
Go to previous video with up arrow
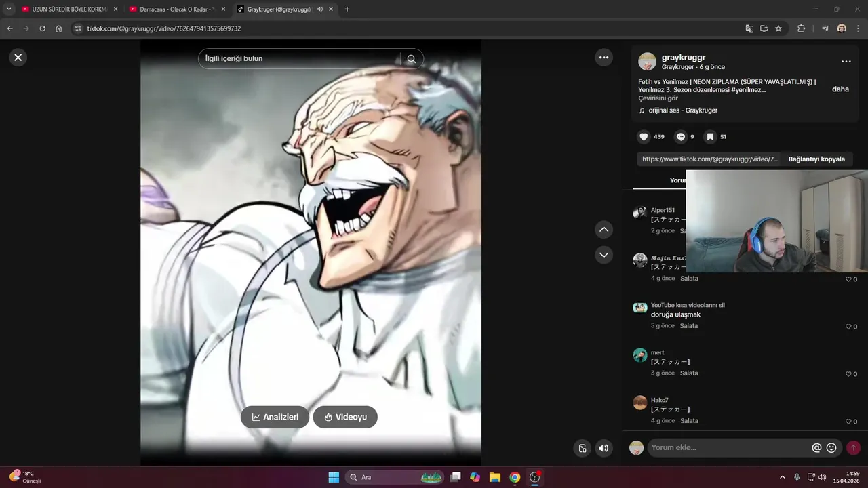604,230
